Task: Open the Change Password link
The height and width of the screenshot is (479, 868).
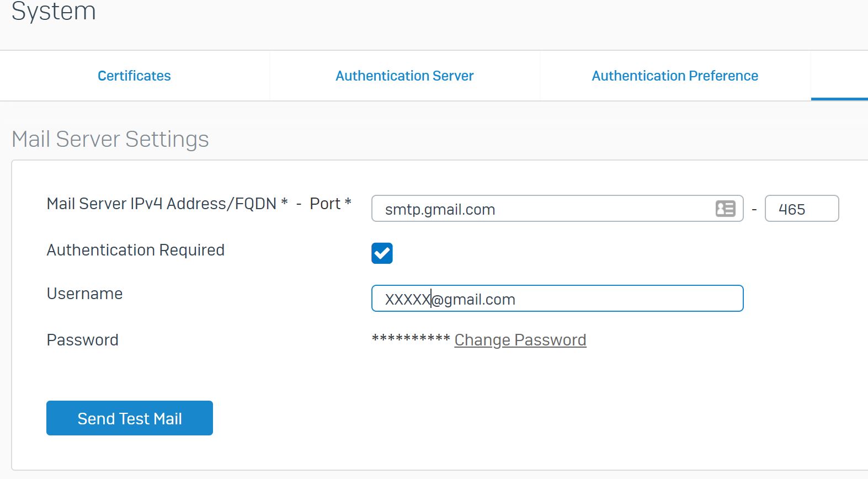Action: click(x=520, y=340)
